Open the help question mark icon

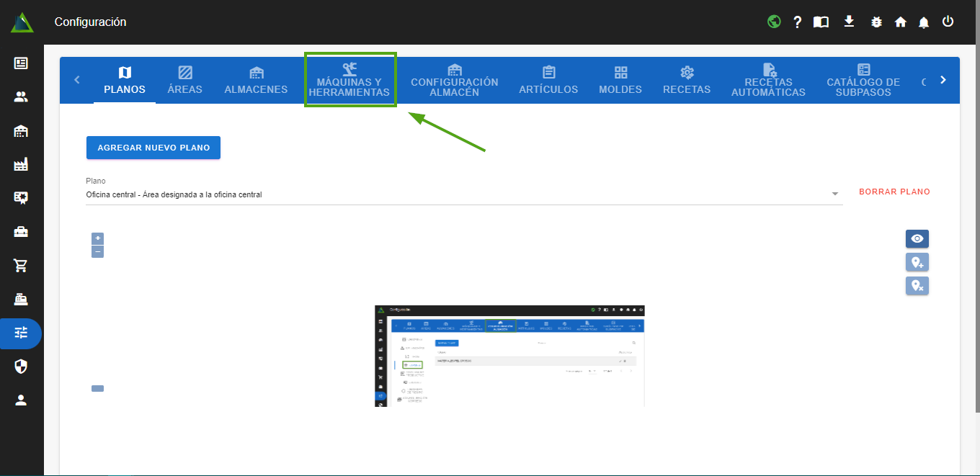(798, 22)
